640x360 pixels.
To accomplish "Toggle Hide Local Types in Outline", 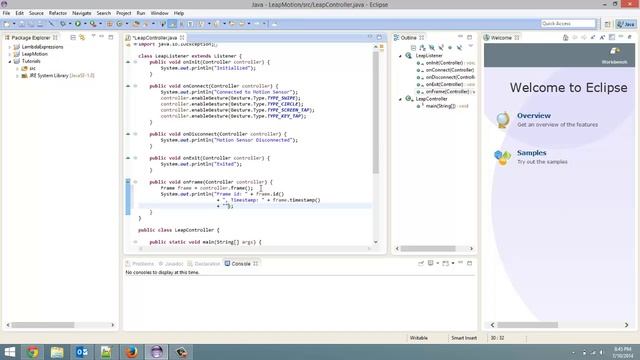I will point(460,48).
